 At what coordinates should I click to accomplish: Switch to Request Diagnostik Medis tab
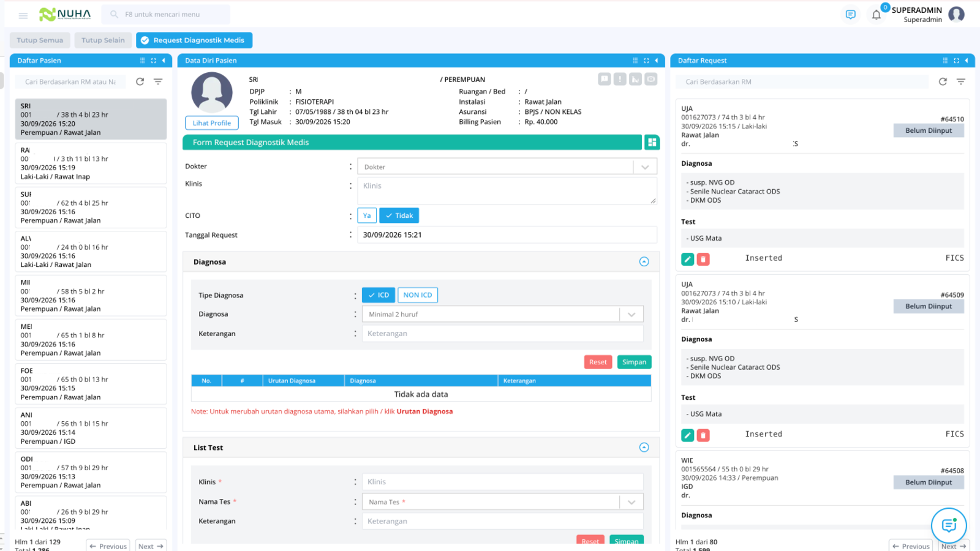click(x=194, y=40)
